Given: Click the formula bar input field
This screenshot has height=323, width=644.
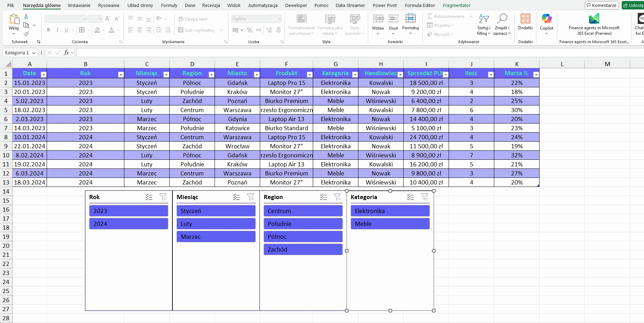Looking at the screenshot, I should click(348, 53).
